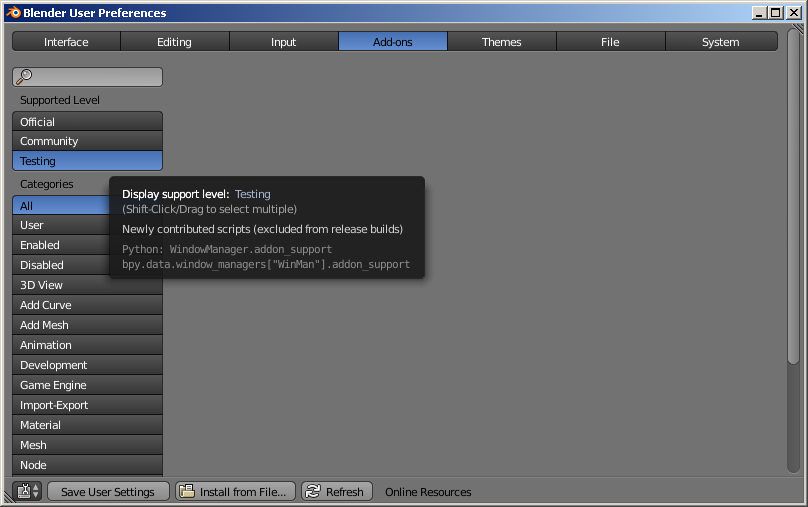Viewport: 808px width, 507px height.
Task: Select the Add Curve category
Action: 87,305
